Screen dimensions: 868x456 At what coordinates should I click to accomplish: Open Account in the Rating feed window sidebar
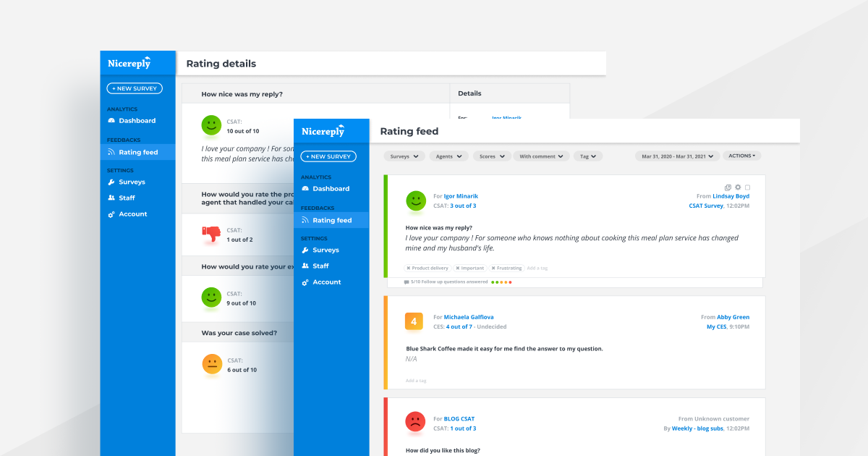click(x=321, y=282)
